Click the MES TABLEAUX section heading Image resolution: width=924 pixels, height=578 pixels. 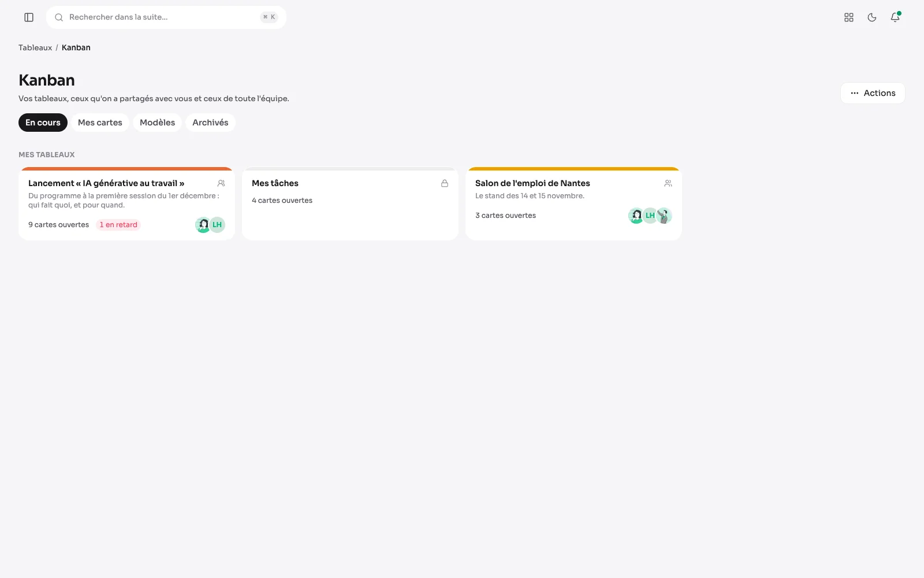coord(47,154)
